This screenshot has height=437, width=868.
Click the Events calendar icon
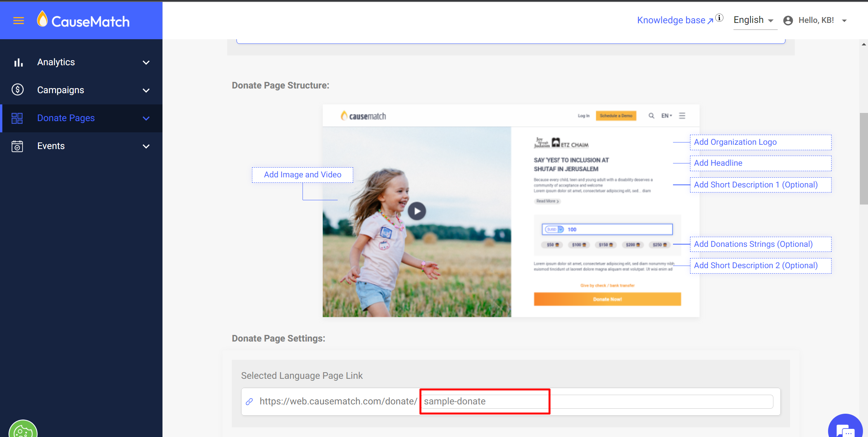17,146
